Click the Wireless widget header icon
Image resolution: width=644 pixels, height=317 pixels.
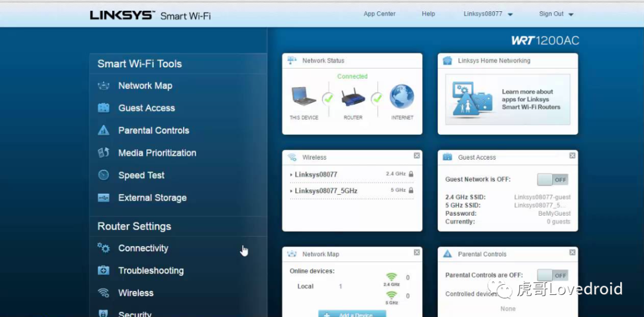292,157
